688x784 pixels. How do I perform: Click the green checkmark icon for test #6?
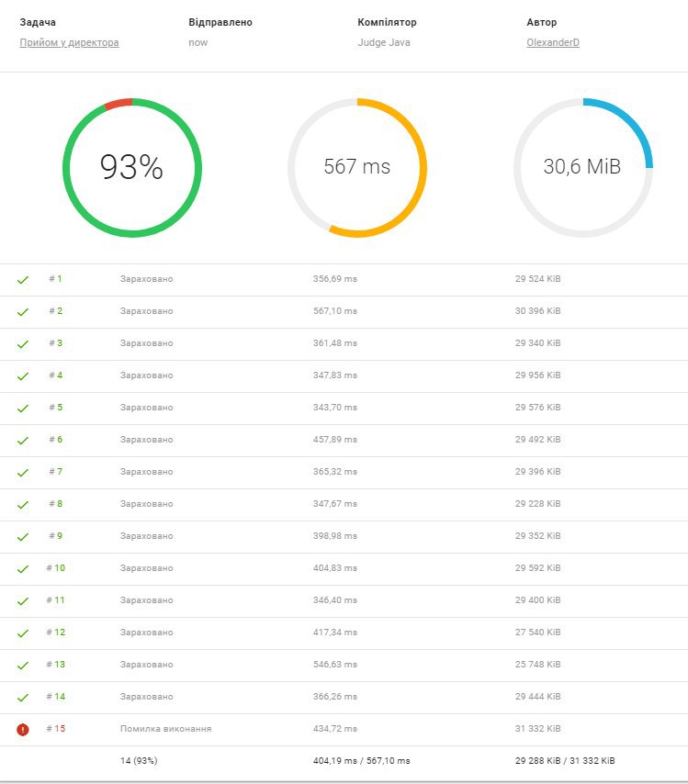pos(23,440)
